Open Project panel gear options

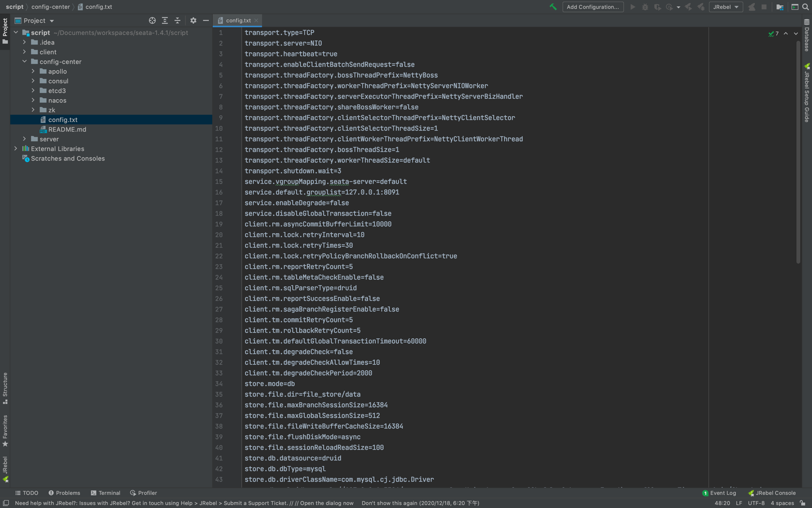pyautogui.click(x=193, y=20)
